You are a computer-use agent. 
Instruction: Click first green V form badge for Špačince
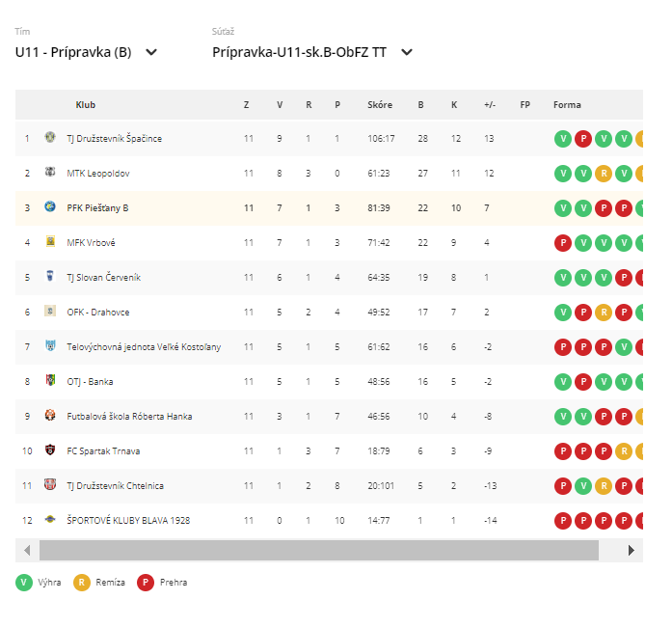[562, 139]
